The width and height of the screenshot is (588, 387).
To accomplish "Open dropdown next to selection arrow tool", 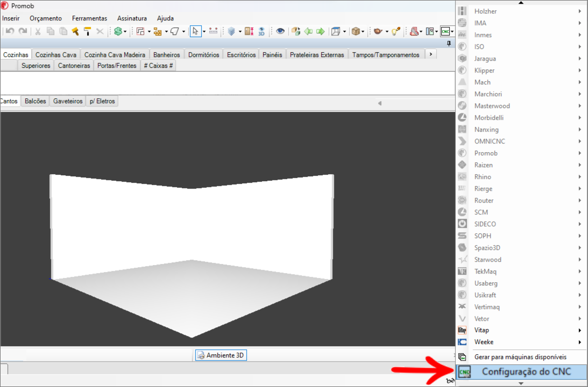I will point(204,32).
